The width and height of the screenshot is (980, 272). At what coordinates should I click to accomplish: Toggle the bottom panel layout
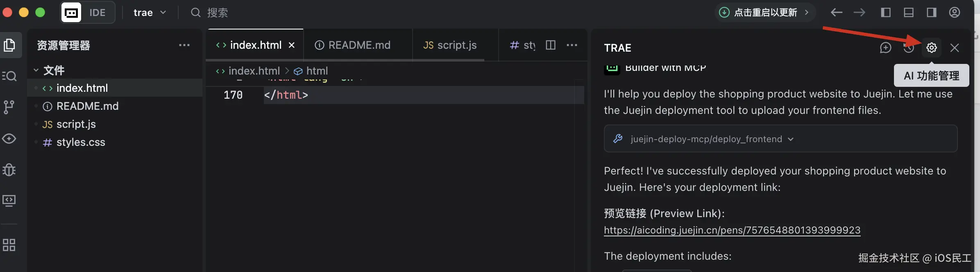[x=908, y=13]
